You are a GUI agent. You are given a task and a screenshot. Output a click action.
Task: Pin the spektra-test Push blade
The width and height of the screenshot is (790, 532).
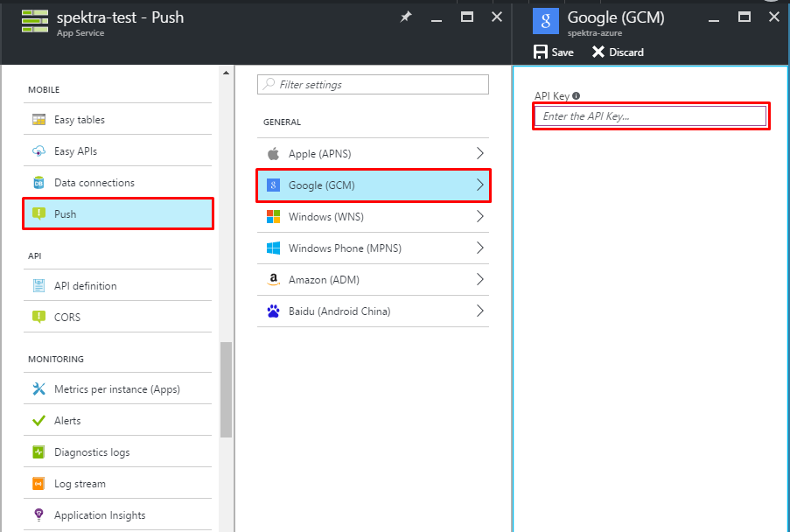point(406,17)
